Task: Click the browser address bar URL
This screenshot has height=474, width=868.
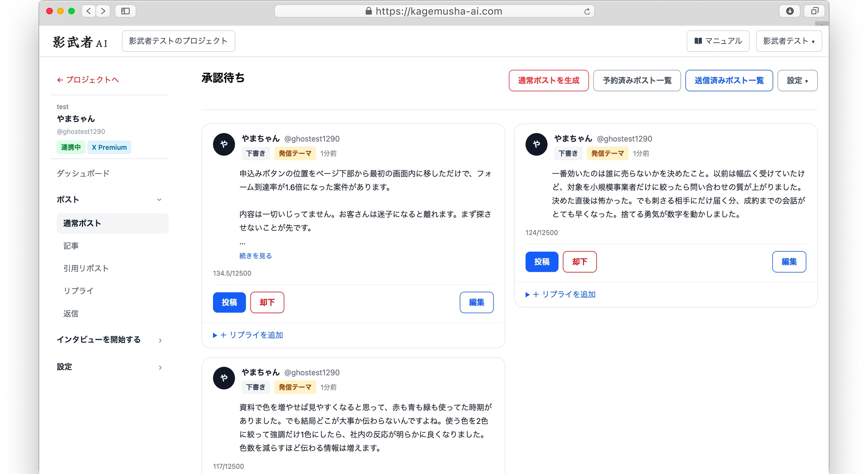Action: coord(434,11)
